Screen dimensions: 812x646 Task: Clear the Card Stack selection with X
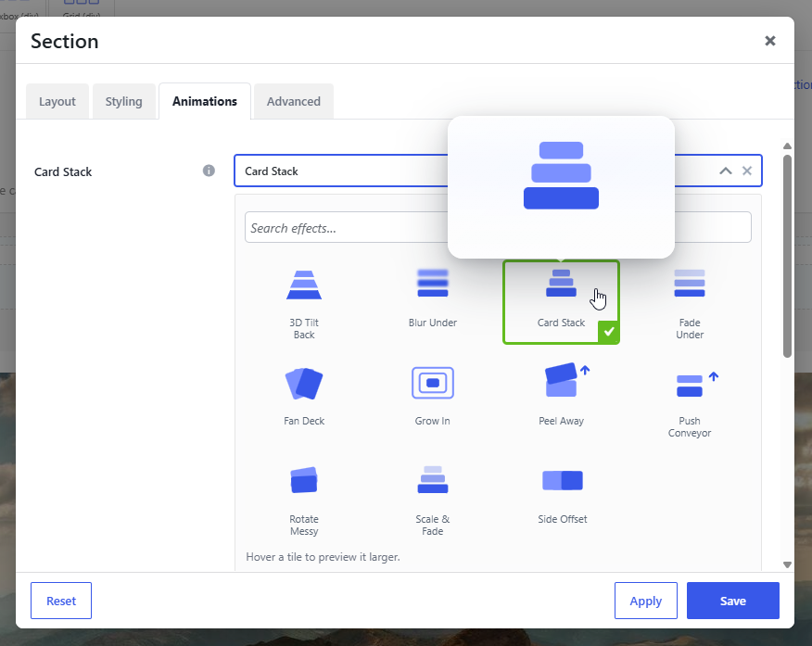coord(747,171)
